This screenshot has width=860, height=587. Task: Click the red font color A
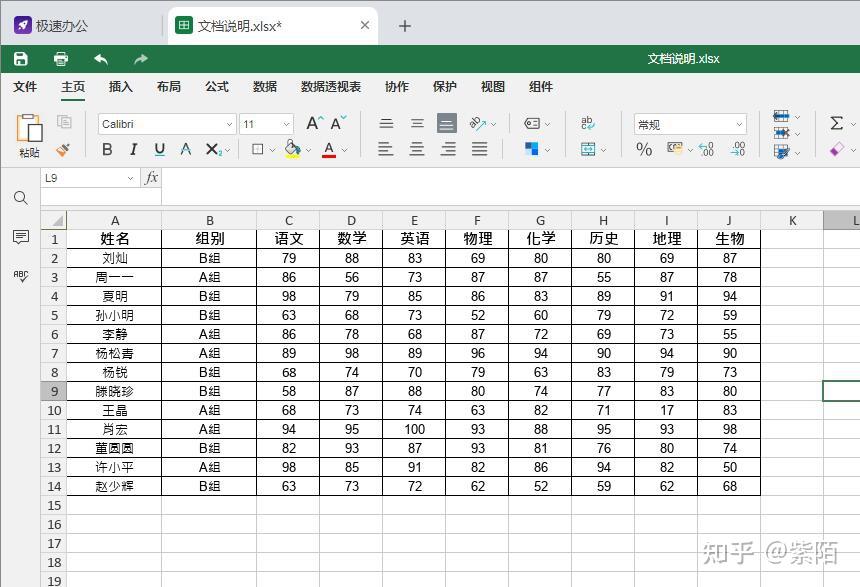point(329,149)
